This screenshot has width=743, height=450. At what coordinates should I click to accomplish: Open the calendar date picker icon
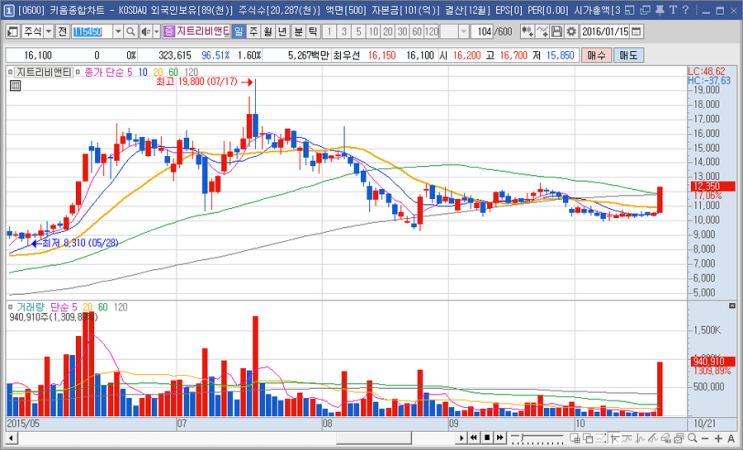pos(636,32)
